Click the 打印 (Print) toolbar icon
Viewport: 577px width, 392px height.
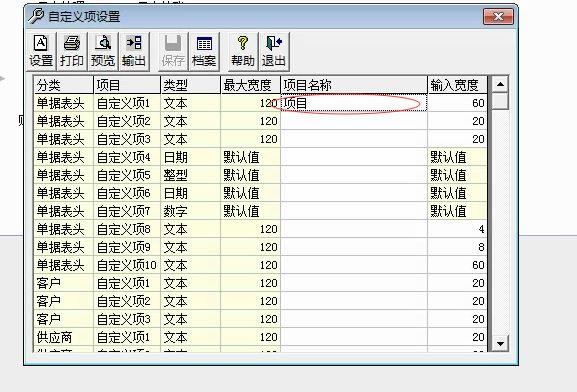point(72,51)
